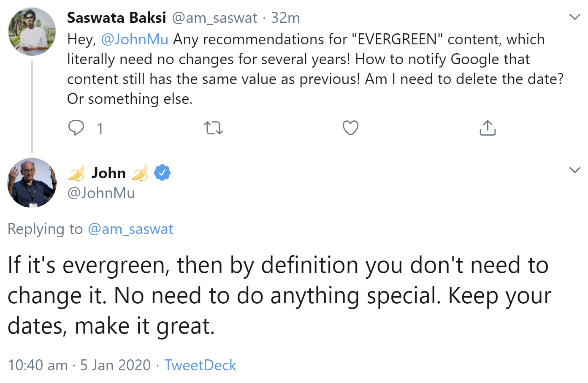Click John's verified badge checkmark

pos(163,172)
